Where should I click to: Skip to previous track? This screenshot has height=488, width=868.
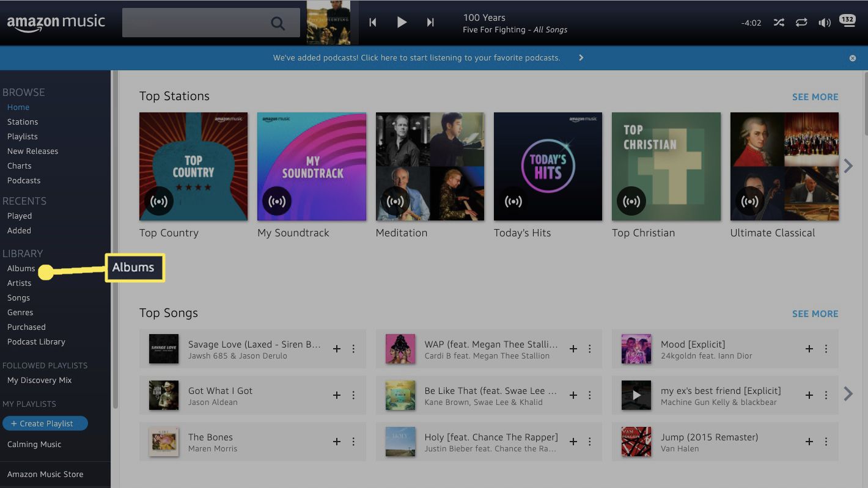(x=372, y=23)
